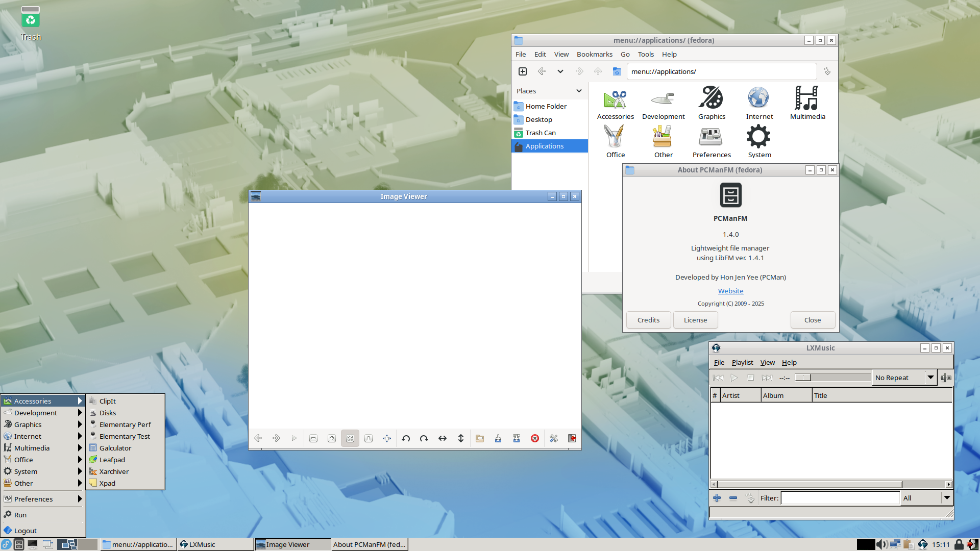Expand the Places dropdown in file manager
This screenshot has height=551, width=980.
[579, 91]
